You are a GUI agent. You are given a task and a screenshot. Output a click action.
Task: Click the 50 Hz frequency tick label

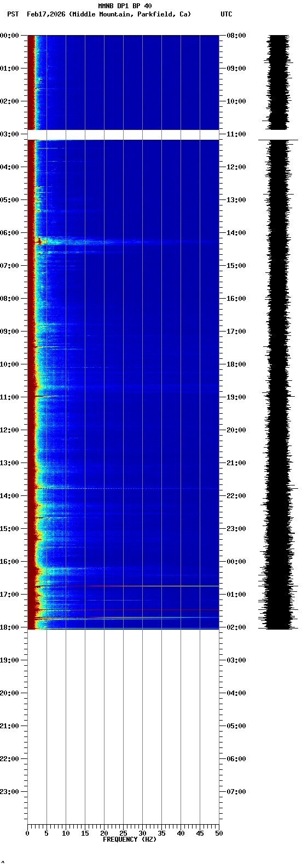click(219, 833)
